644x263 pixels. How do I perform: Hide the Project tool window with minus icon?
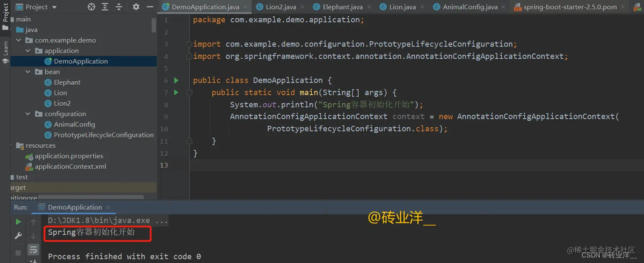click(149, 7)
